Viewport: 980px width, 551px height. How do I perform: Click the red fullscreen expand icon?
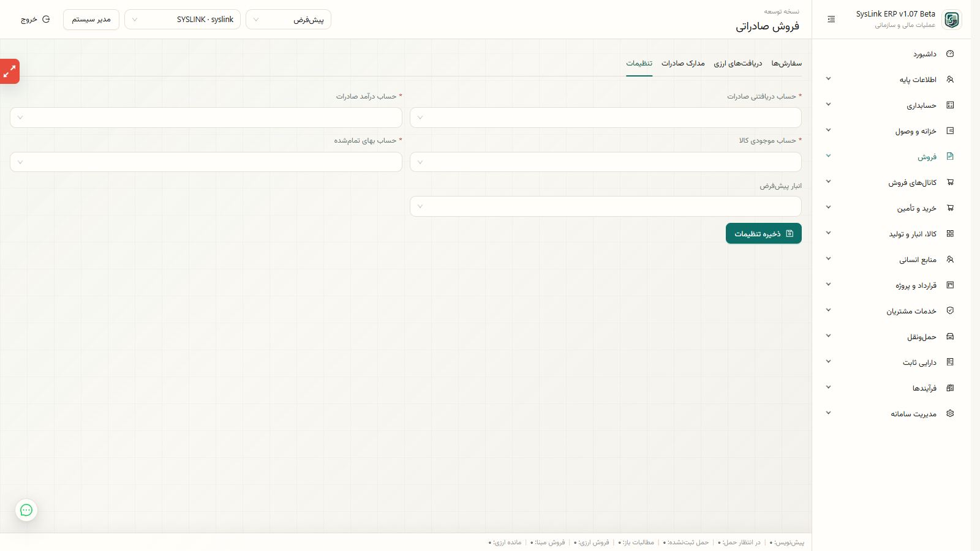coord(9,72)
